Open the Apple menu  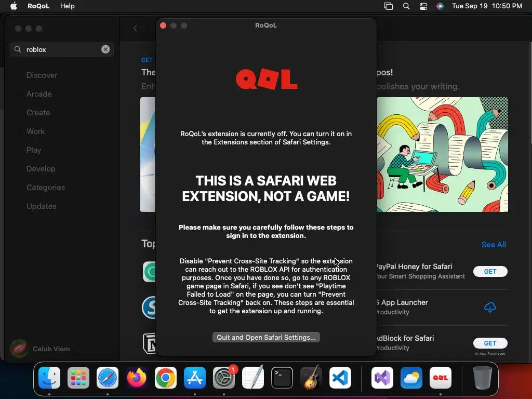[x=14, y=6]
